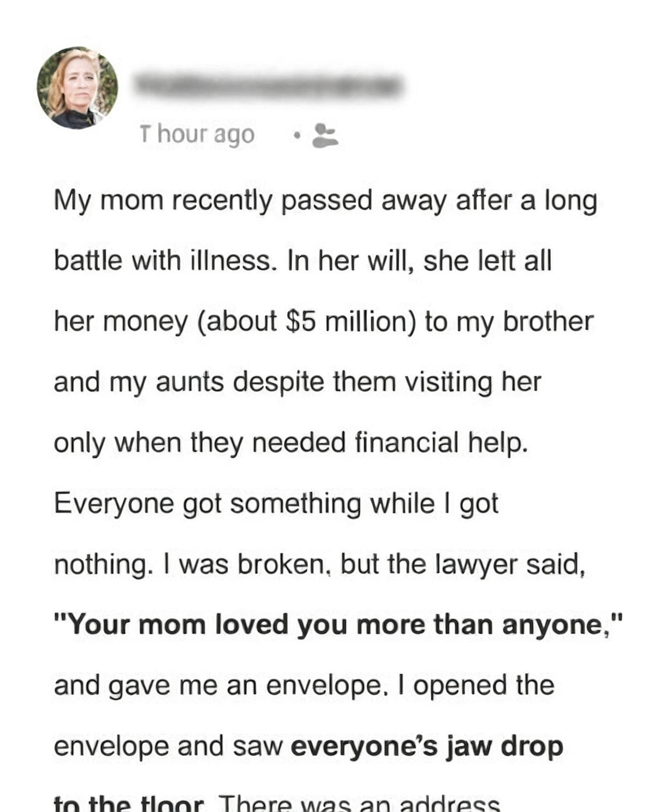Click the words "battle with illness"
The height and width of the screenshot is (812, 655).
click(163, 261)
